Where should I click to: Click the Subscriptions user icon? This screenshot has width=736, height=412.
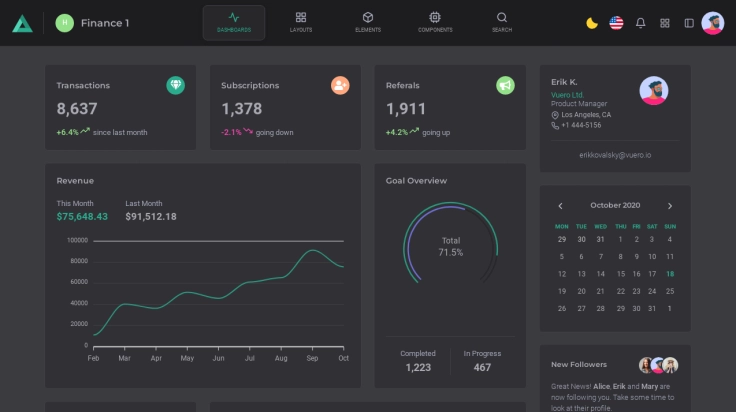[340, 86]
